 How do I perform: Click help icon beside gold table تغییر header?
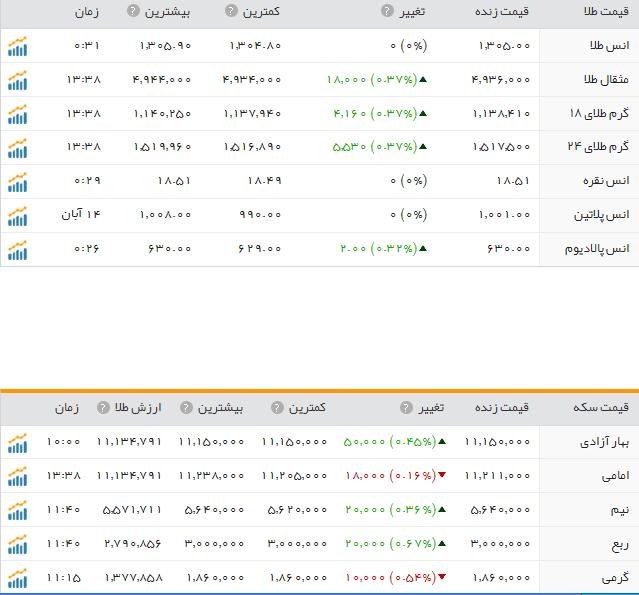387,11
